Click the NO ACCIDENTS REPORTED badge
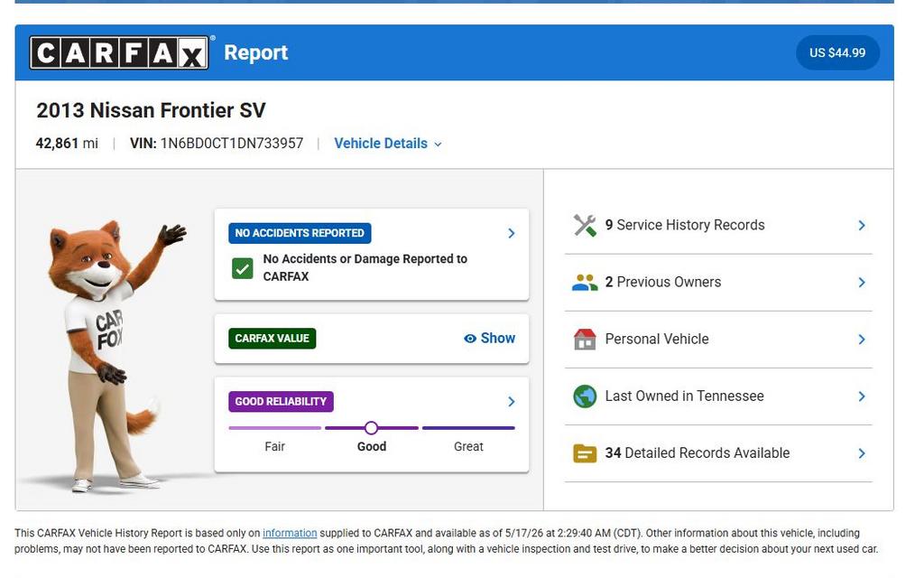This screenshot has height=578, width=924. click(x=300, y=233)
